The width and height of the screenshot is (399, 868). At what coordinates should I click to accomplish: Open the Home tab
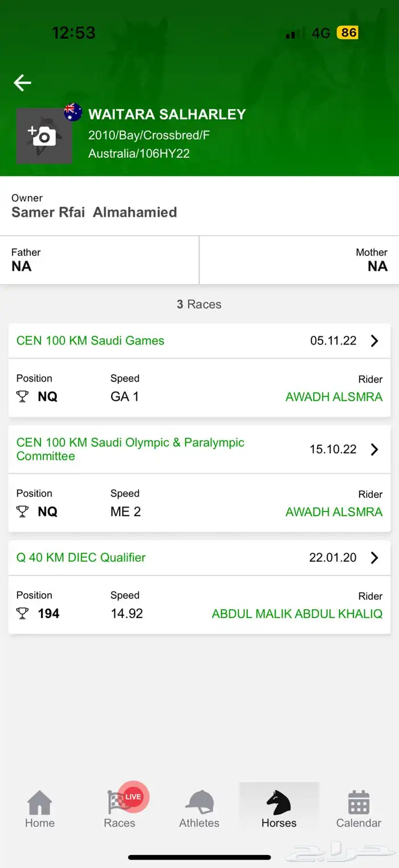click(x=40, y=809)
